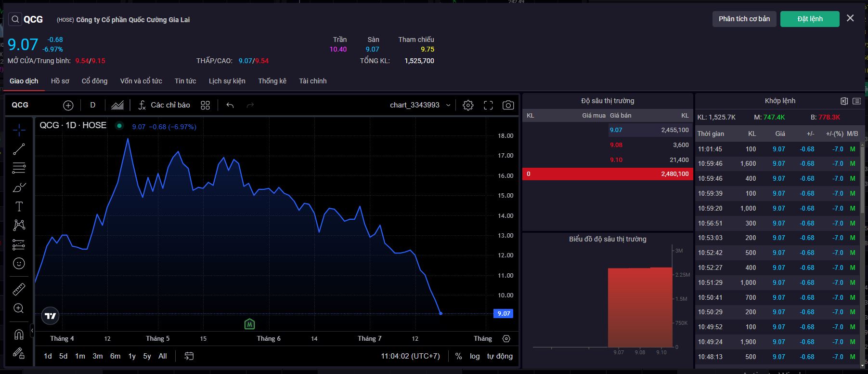Click the 9.07 price label on chart axis
The image size is (868, 374).
coord(504,314)
